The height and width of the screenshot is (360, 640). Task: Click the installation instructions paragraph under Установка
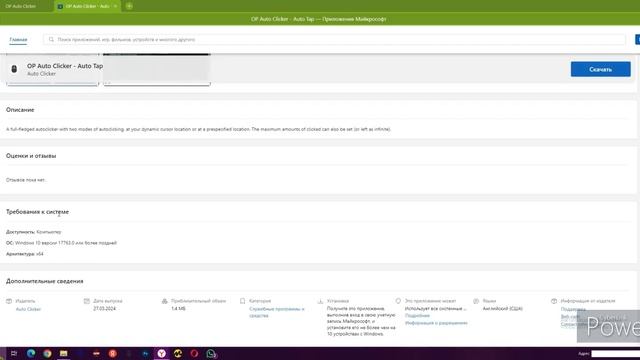[x=361, y=321]
